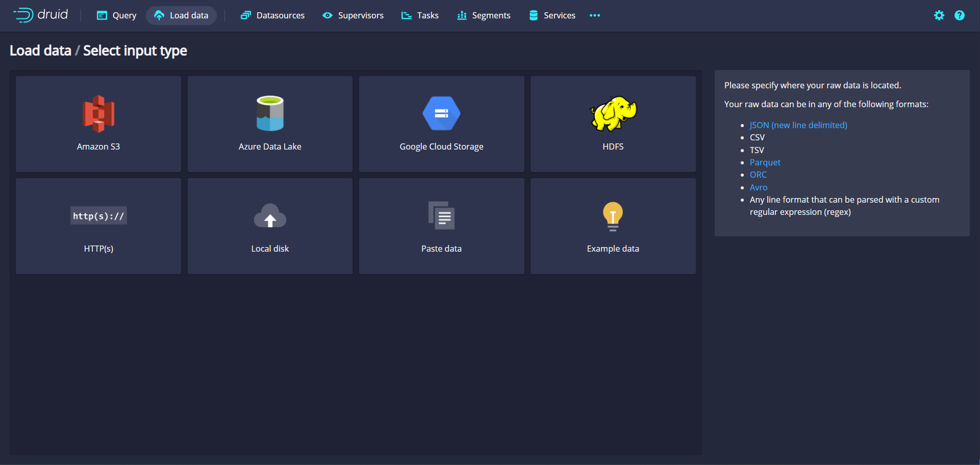The image size is (980, 465).
Task: Click the Amazon S3 icon
Action: pos(98,113)
